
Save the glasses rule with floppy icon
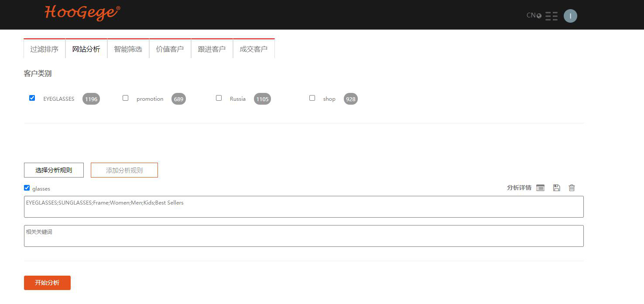[x=556, y=188]
